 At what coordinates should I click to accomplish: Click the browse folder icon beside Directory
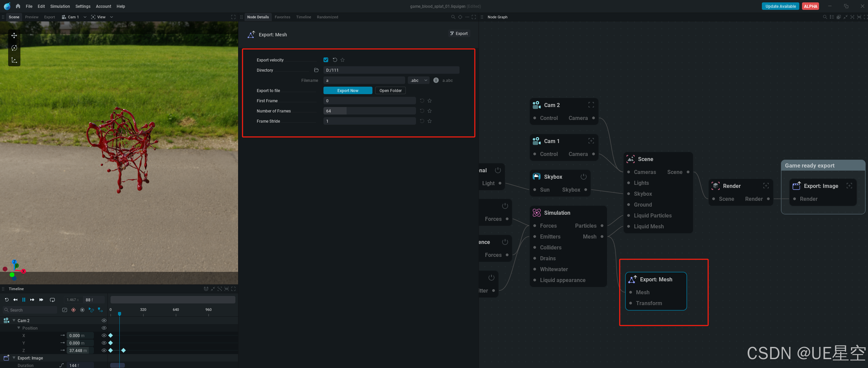click(316, 70)
